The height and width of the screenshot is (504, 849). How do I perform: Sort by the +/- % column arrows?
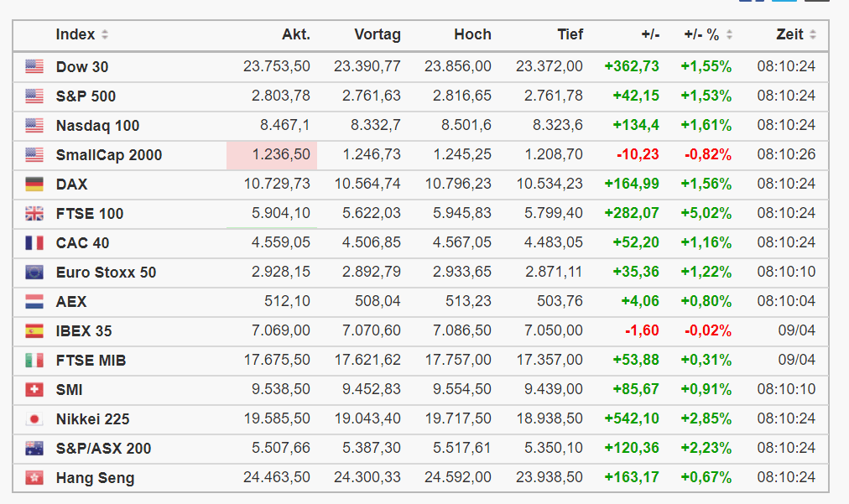tap(729, 35)
